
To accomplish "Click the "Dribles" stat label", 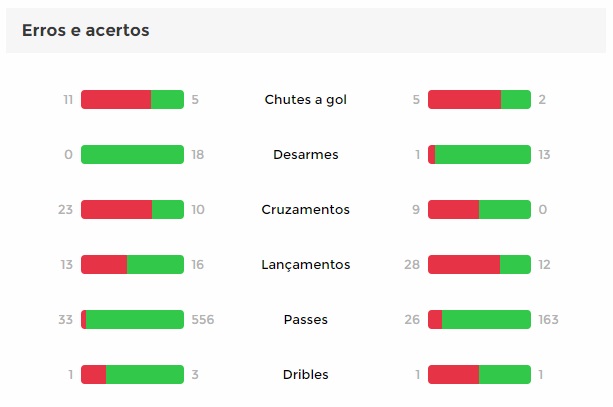I will point(306,375).
